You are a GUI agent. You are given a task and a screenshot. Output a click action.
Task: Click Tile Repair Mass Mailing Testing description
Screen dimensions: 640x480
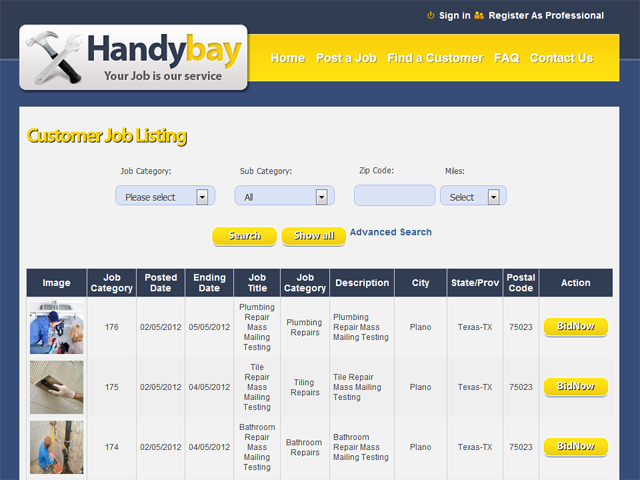[357, 387]
